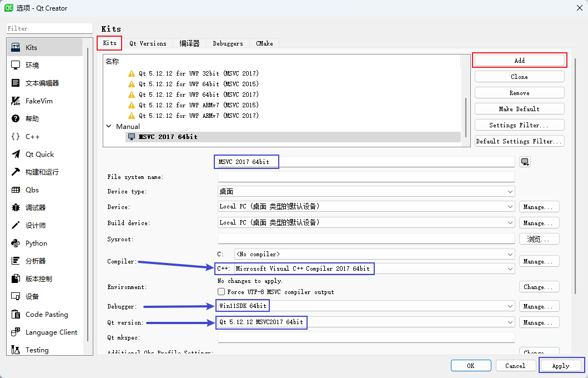The image size is (588, 378).
Task: Open the Qt version combo box
Action: [366, 322]
